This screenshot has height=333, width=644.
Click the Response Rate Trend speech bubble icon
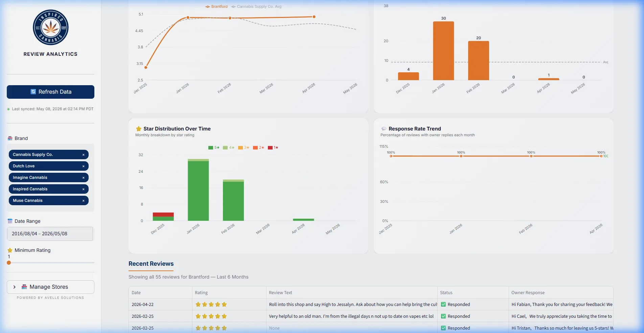[x=384, y=129]
